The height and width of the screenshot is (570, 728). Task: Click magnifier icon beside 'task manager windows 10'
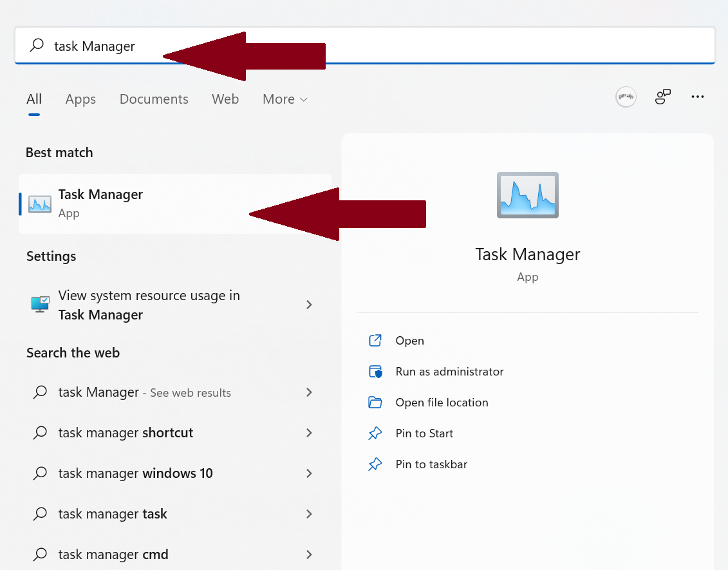pos(40,473)
